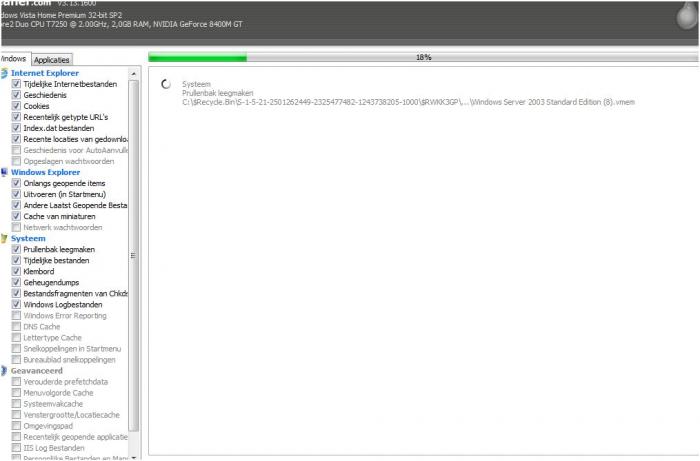This screenshot has width=700, height=461.
Task: Toggle Tijdelijke bestanden checkbox
Action: [x=17, y=261]
